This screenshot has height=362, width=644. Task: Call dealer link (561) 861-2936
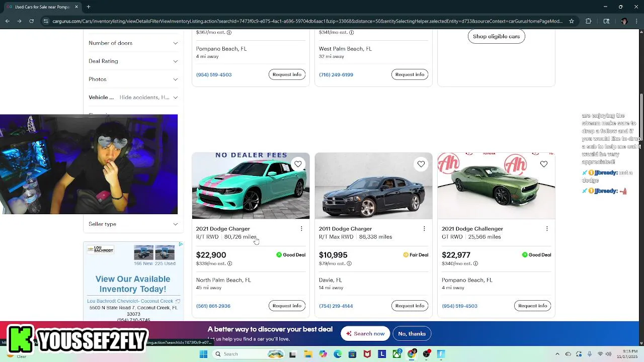click(213, 306)
